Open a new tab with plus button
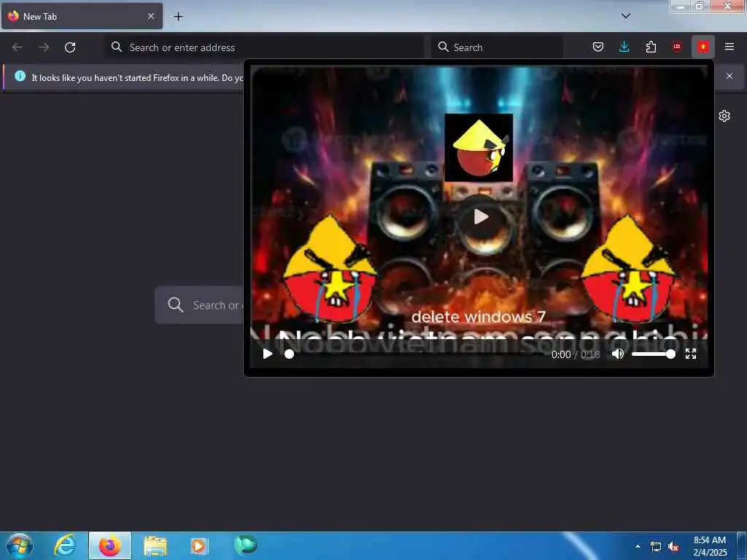747x560 pixels. 178,17
